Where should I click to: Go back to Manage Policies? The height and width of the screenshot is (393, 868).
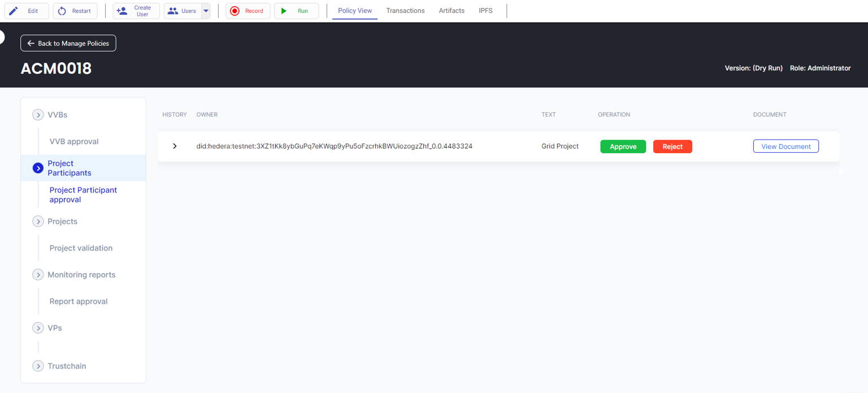click(x=68, y=44)
